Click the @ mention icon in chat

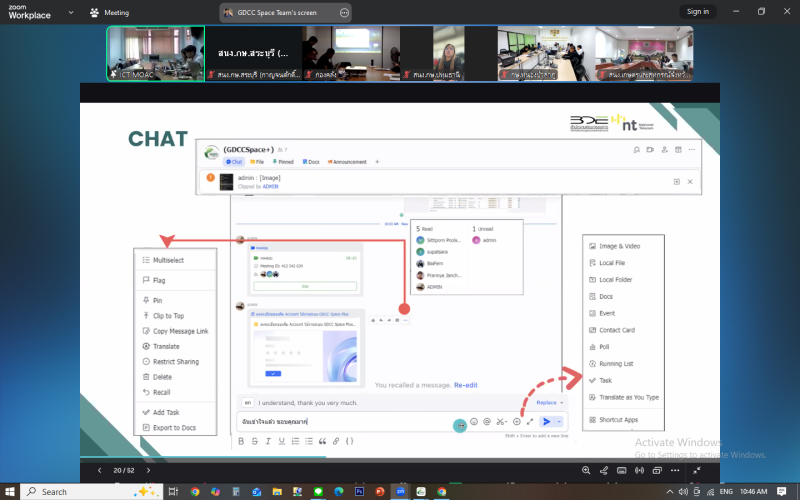click(487, 422)
